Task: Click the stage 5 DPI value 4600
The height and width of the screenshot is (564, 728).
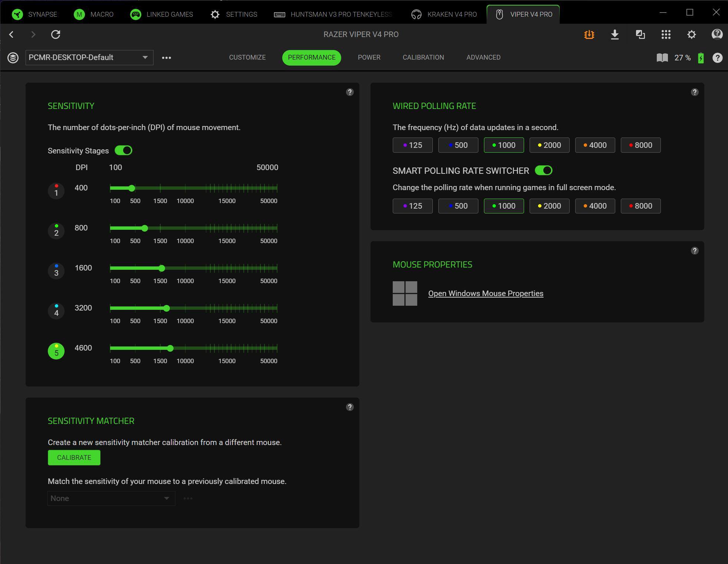Action: pos(83,348)
